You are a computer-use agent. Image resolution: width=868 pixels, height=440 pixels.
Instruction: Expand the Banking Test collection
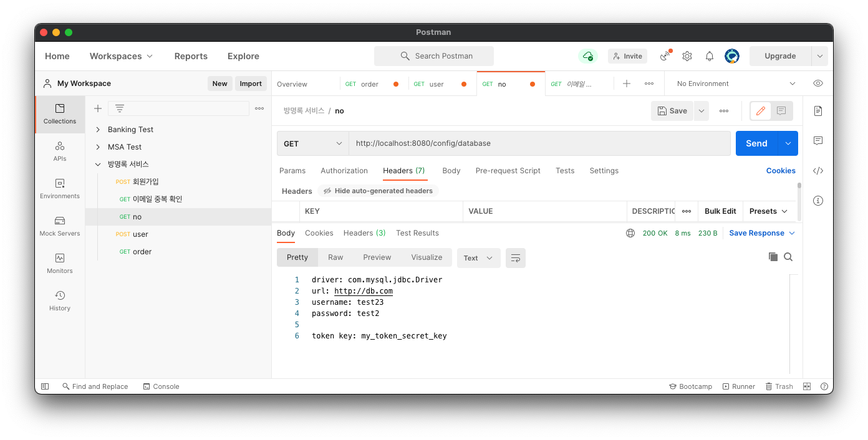click(98, 130)
